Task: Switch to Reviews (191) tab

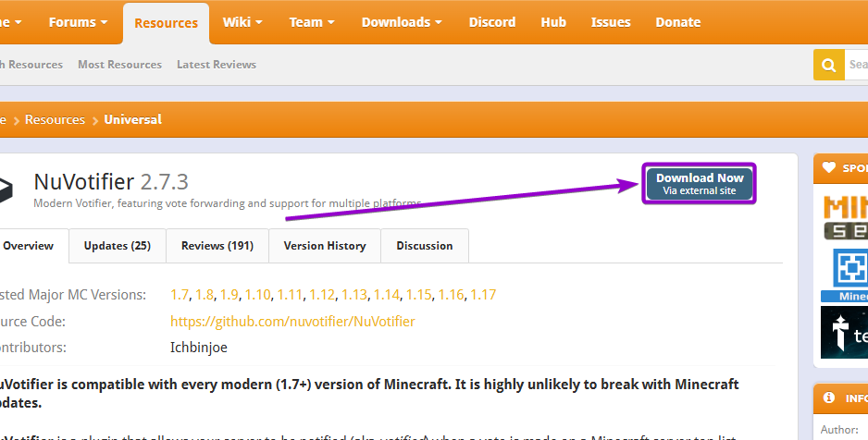Action: pyautogui.click(x=217, y=246)
